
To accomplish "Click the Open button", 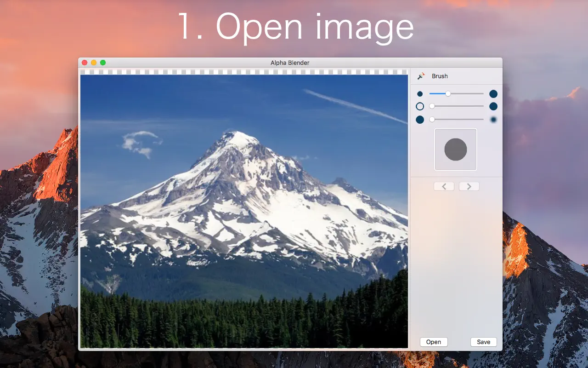I will tap(434, 342).
